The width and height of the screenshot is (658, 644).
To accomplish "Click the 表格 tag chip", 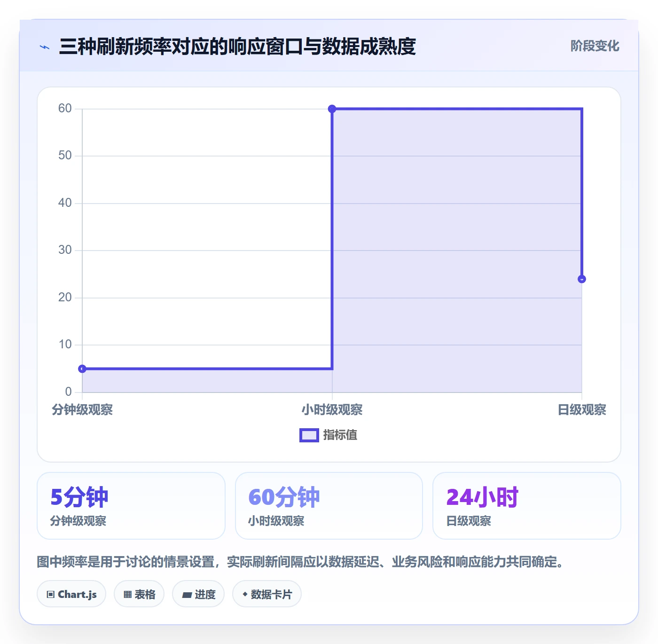I will 139,594.
